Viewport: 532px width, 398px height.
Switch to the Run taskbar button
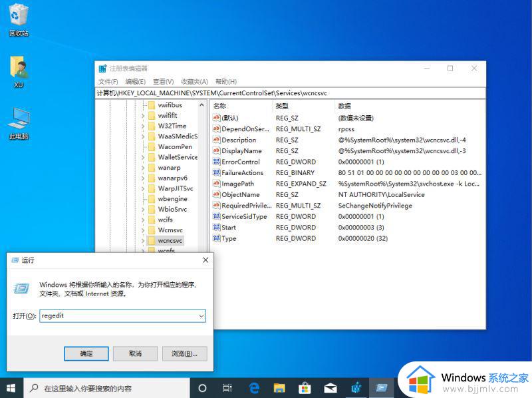381,388
